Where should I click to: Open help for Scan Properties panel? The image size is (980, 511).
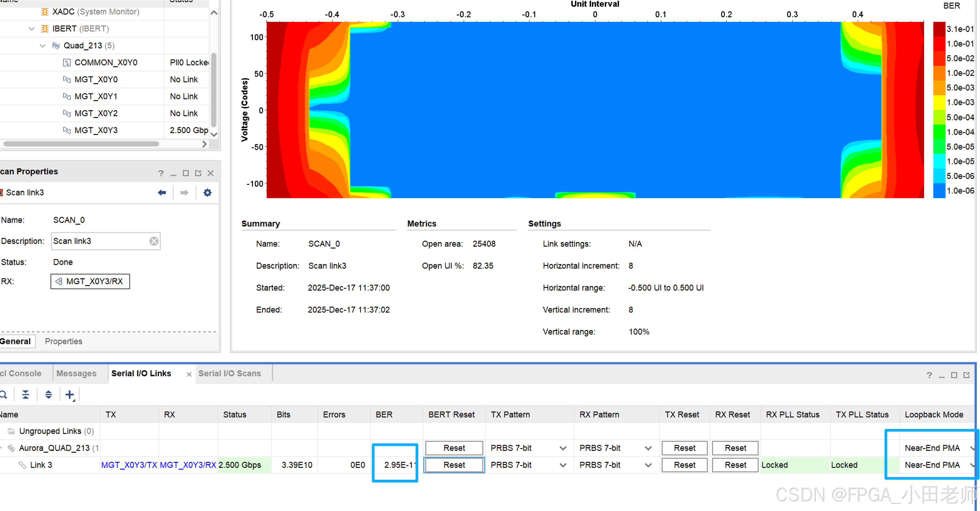point(161,173)
